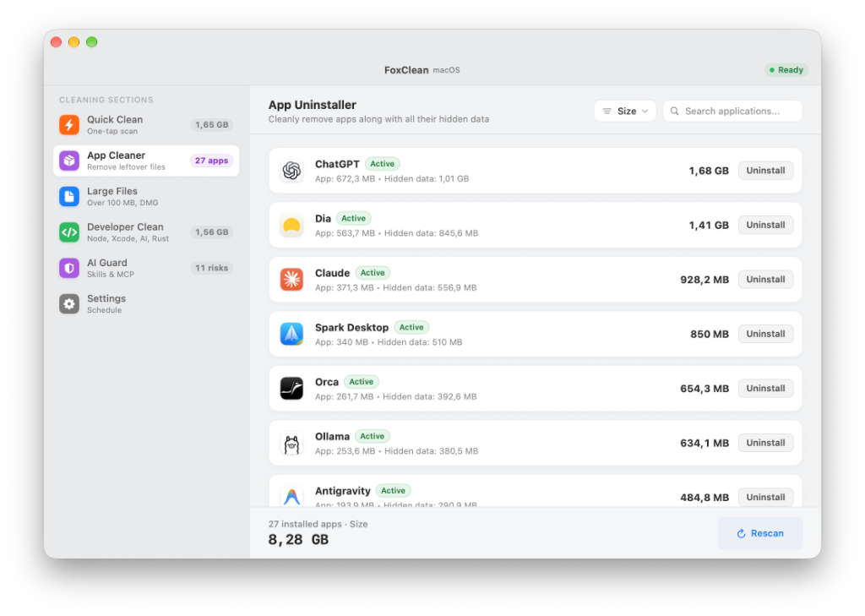
Task: Uninstall the Dia app
Action: point(765,226)
